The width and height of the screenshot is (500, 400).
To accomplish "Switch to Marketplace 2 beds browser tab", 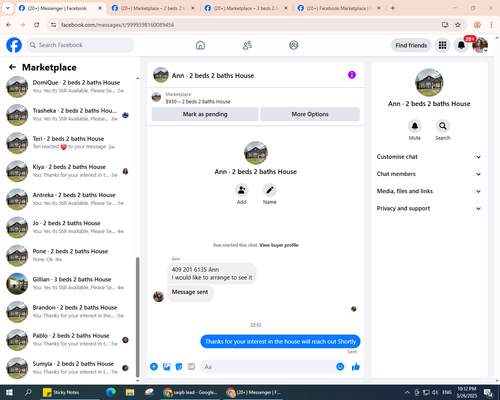I will 153,8.
